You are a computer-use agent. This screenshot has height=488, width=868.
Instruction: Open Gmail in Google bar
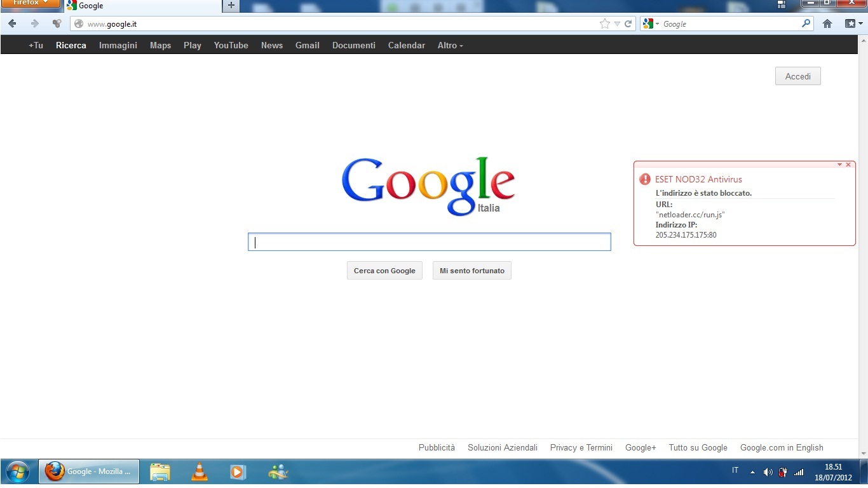[308, 45]
